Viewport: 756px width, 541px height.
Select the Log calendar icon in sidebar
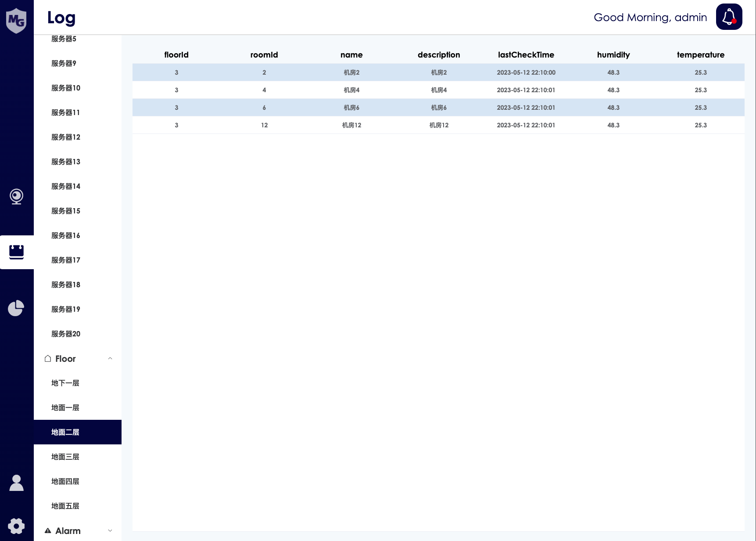pos(16,252)
